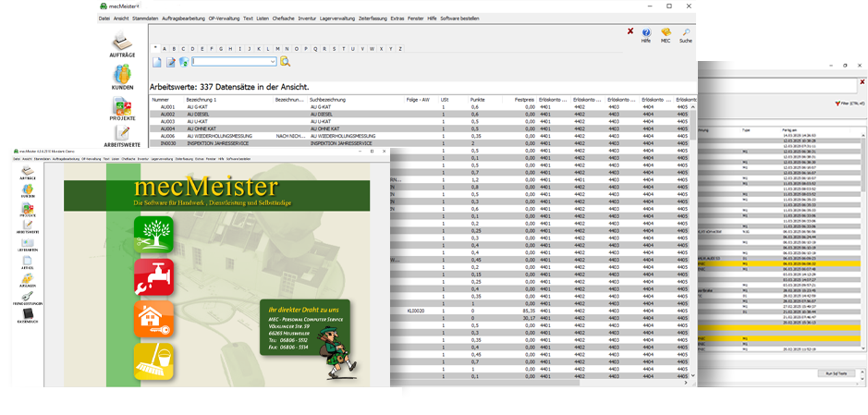The height and width of the screenshot is (415, 868).
Task: Sort by the Bezeichnung 1 column header
Action: [229, 100]
